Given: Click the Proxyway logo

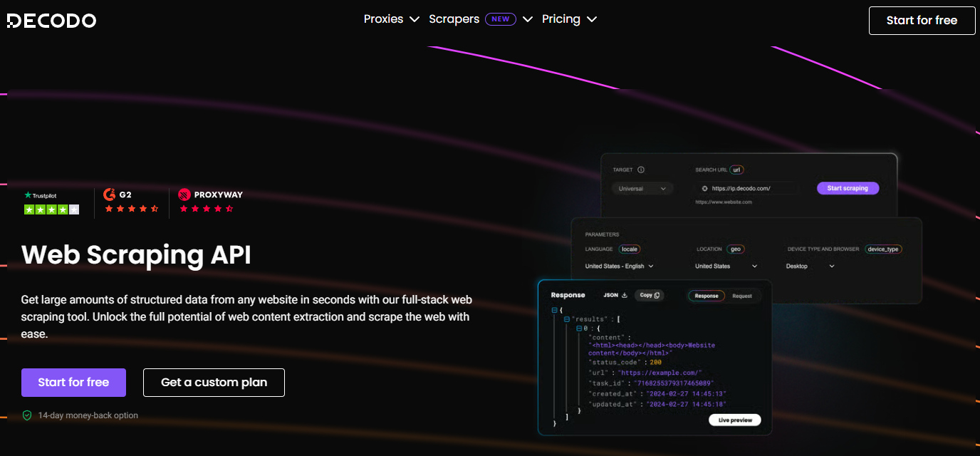Looking at the screenshot, I should coord(210,195).
